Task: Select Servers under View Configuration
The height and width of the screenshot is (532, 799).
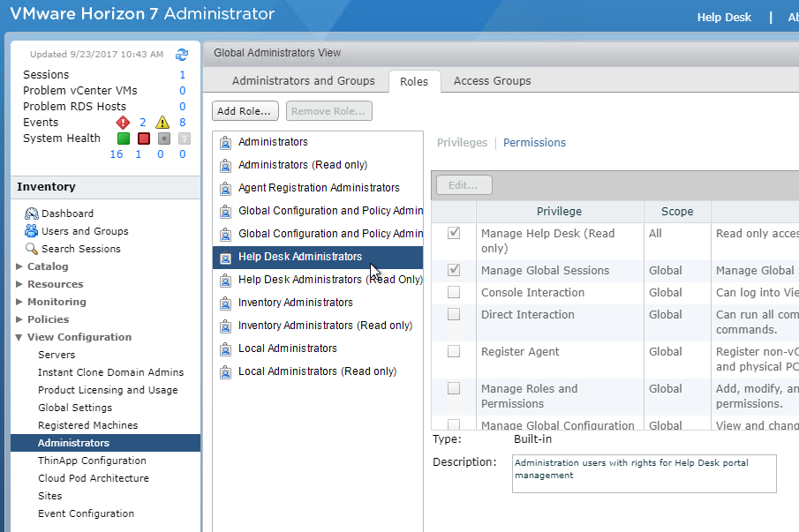Action: (57, 355)
